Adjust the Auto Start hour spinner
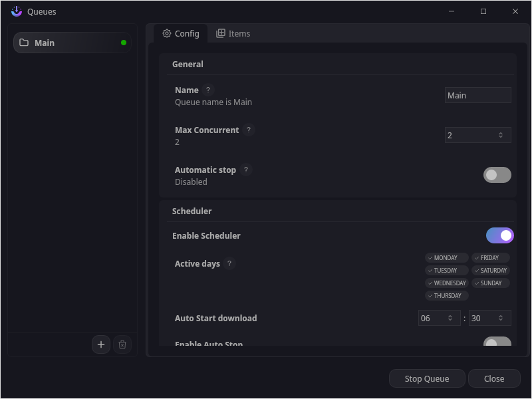 coord(450,318)
